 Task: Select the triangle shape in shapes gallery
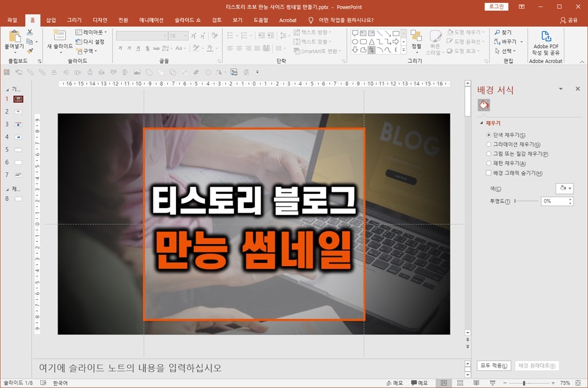pos(372,41)
